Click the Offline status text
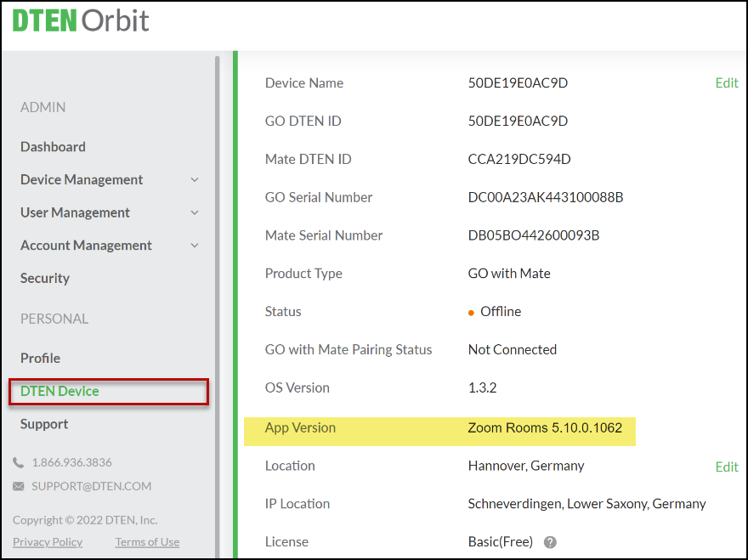 click(x=501, y=312)
